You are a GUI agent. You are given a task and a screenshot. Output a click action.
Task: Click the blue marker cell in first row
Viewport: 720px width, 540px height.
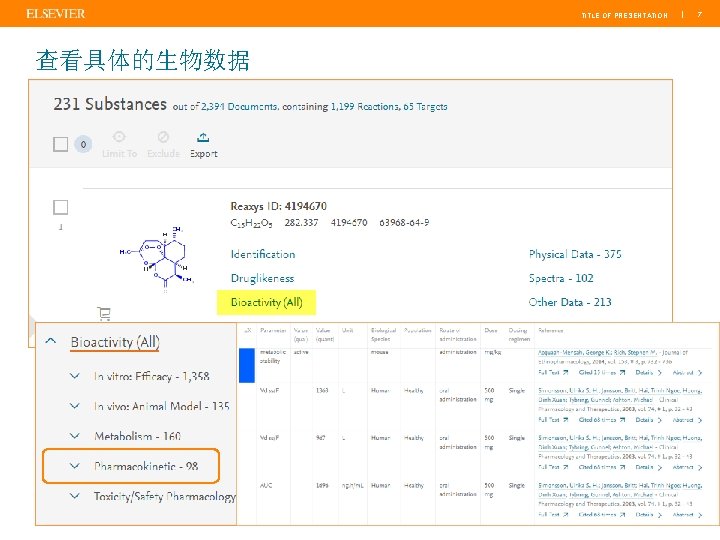tap(247, 365)
